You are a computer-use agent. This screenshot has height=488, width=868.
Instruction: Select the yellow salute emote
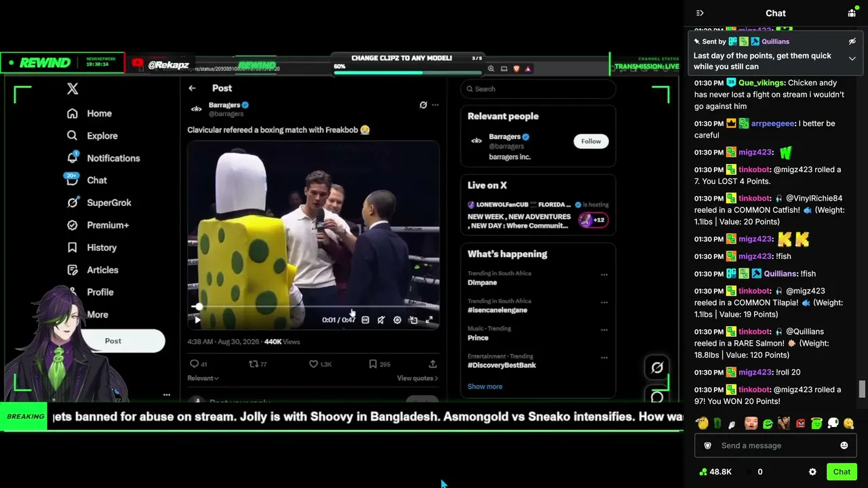pyautogui.click(x=702, y=424)
